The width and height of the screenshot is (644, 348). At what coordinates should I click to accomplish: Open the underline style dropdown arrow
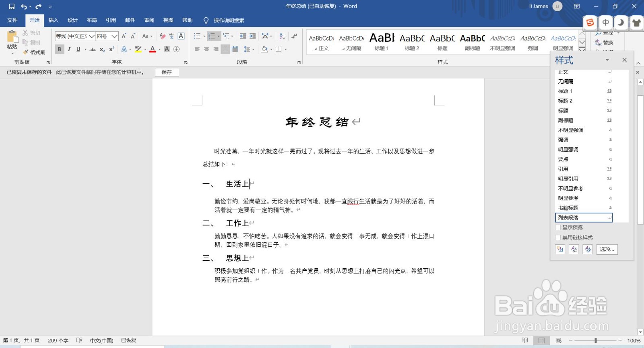(85, 49)
